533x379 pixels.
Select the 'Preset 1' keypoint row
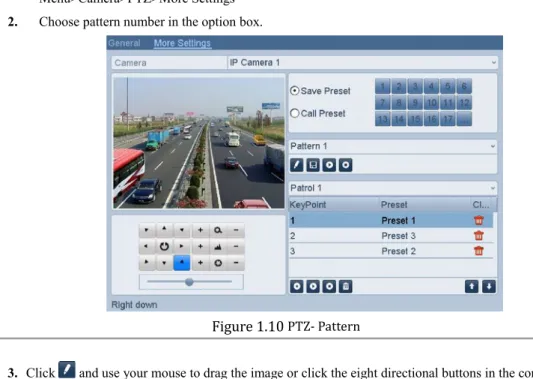[391, 221]
